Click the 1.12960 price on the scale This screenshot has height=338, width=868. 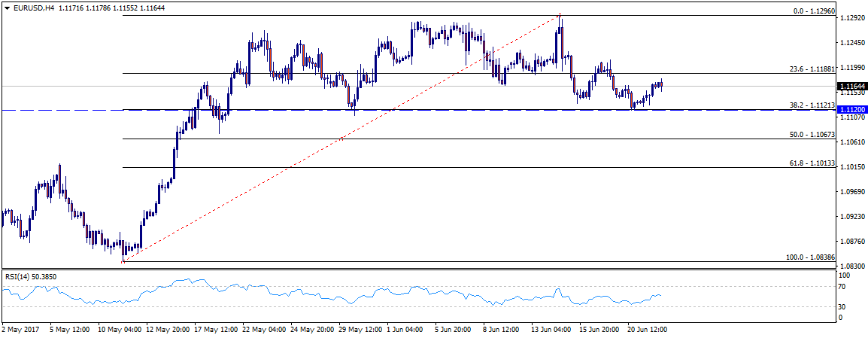point(851,18)
